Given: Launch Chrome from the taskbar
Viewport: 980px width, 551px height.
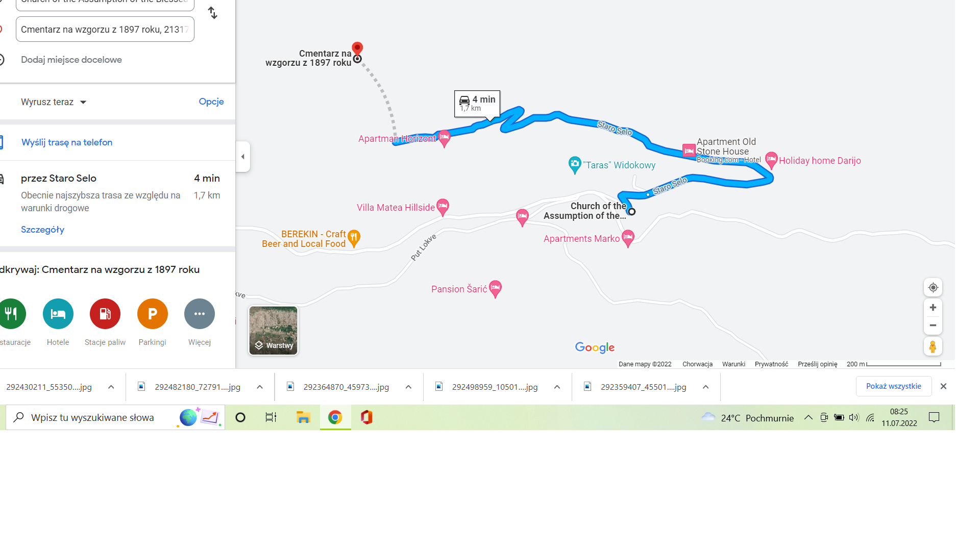Looking at the screenshot, I should 335,417.
